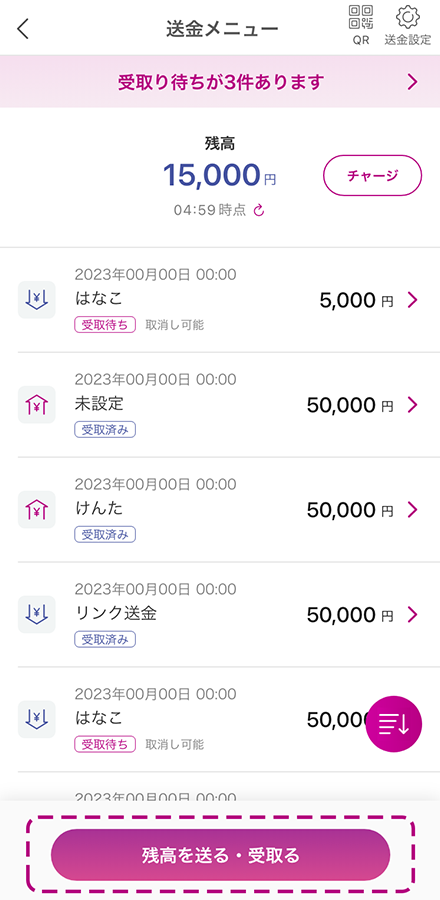Tap 残高を送る・受取る button
The image size is (440, 900).
[x=220, y=856]
